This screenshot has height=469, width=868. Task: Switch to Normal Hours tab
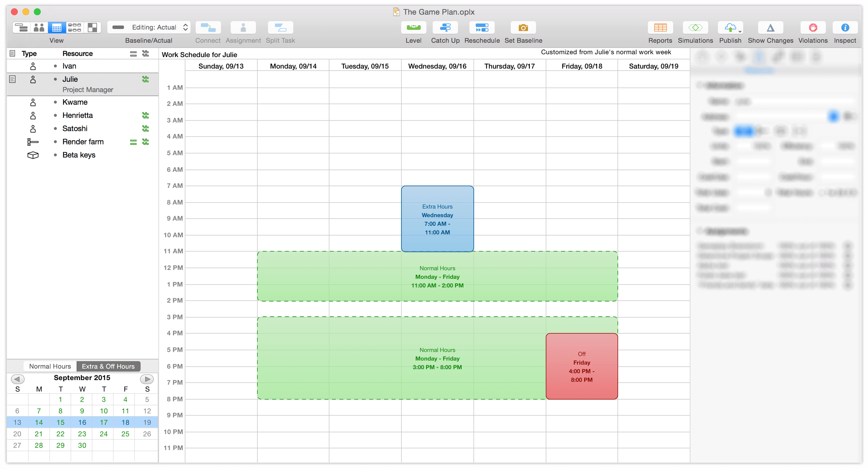tap(50, 366)
